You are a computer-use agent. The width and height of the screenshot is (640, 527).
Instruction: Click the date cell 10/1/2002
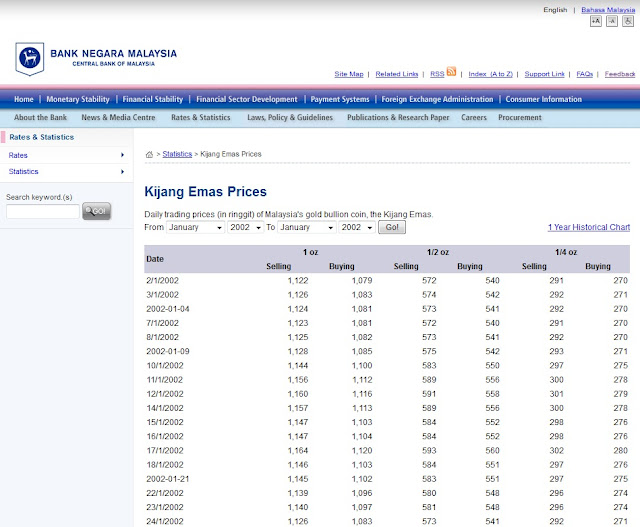click(x=165, y=366)
